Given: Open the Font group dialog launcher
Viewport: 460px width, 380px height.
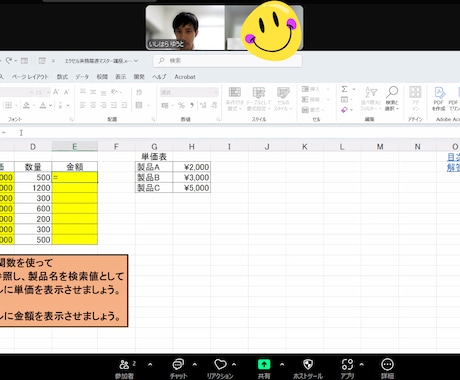Looking at the screenshot, I should (x=71, y=119).
